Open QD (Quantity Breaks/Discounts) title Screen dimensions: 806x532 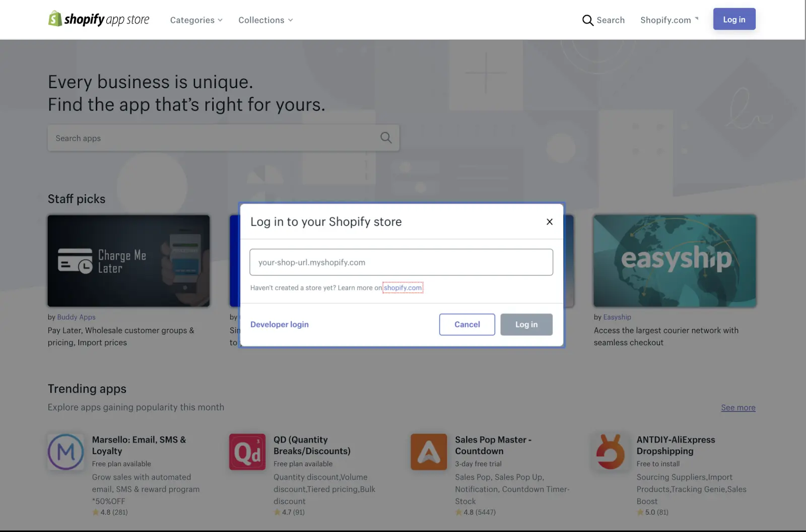point(312,445)
